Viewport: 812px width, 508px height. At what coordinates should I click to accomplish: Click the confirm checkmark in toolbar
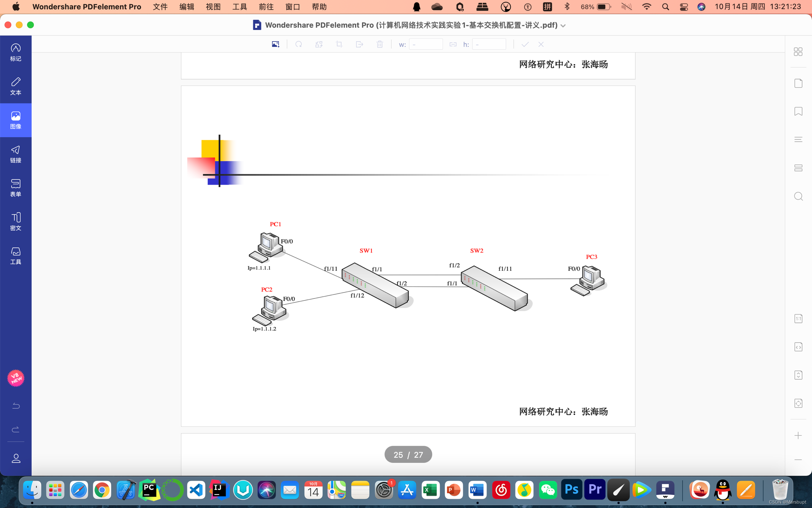click(525, 44)
